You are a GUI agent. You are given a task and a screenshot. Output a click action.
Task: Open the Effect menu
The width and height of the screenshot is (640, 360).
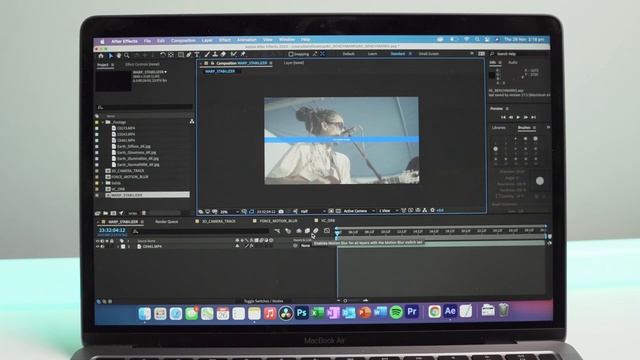[224, 40]
